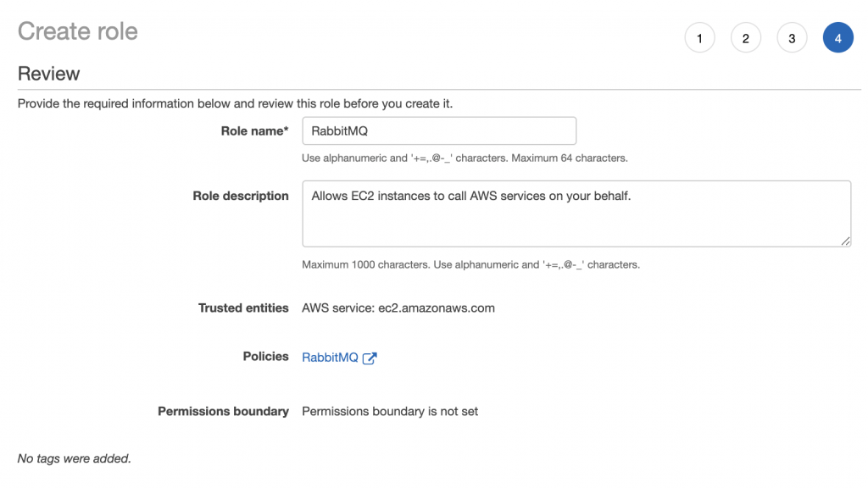Select the highlighted step 4 circle
Image resolution: width=868 pixels, height=488 pixels.
pos(838,37)
